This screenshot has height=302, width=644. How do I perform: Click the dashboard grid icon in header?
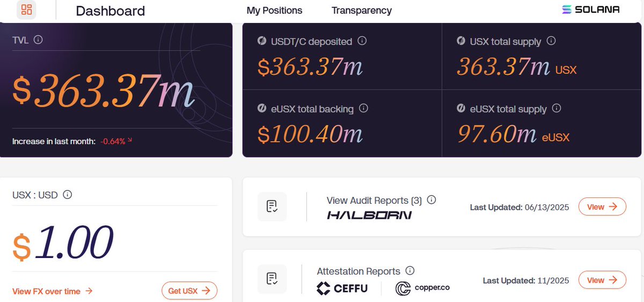26,10
